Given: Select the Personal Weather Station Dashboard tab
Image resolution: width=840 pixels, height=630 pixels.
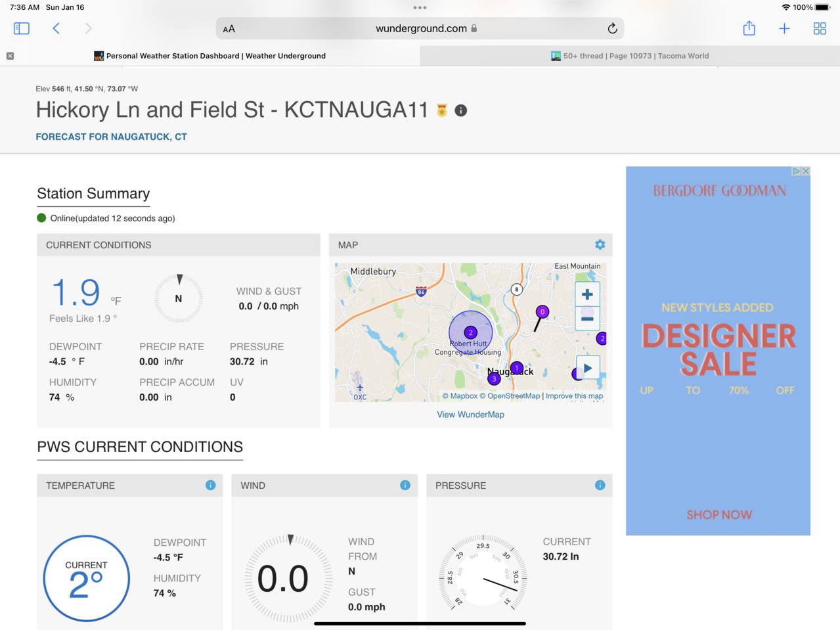Looking at the screenshot, I should (210, 56).
